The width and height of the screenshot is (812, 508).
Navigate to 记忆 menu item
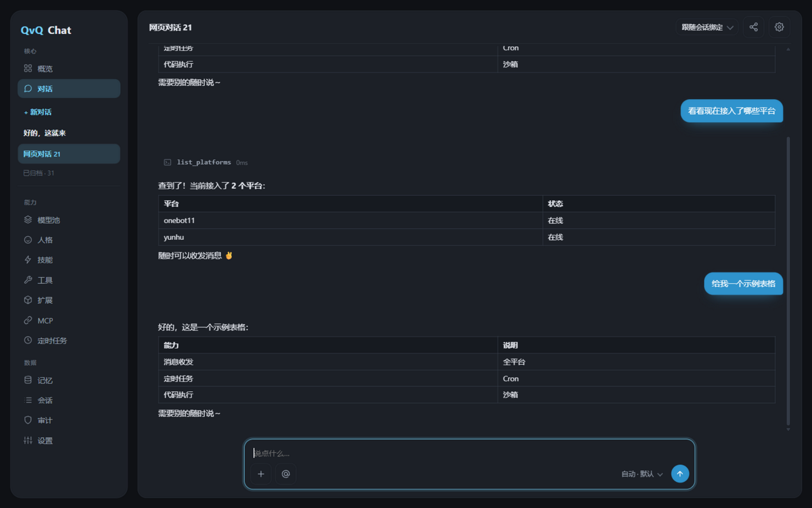(x=69, y=380)
